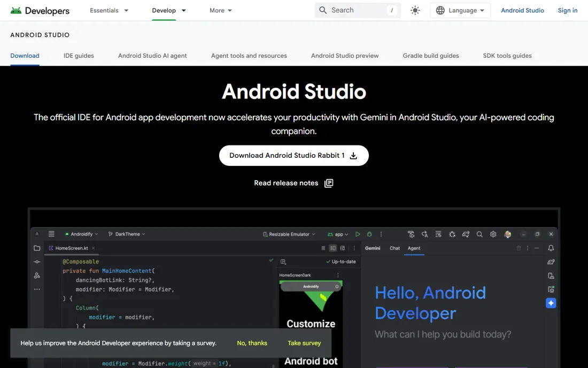This screenshot has height=368, width=588.
Task: Open the Android Studio preview tab
Action: (345, 56)
